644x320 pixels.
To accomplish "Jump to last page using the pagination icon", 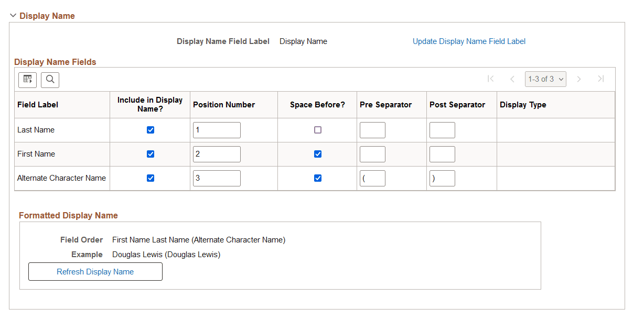I will pos(600,79).
